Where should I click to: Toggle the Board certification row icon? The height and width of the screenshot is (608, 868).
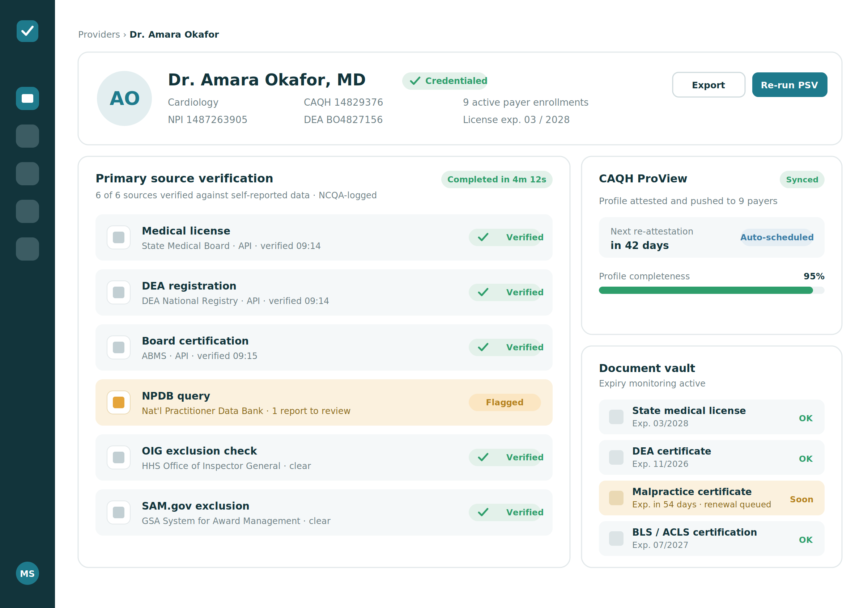click(x=119, y=347)
